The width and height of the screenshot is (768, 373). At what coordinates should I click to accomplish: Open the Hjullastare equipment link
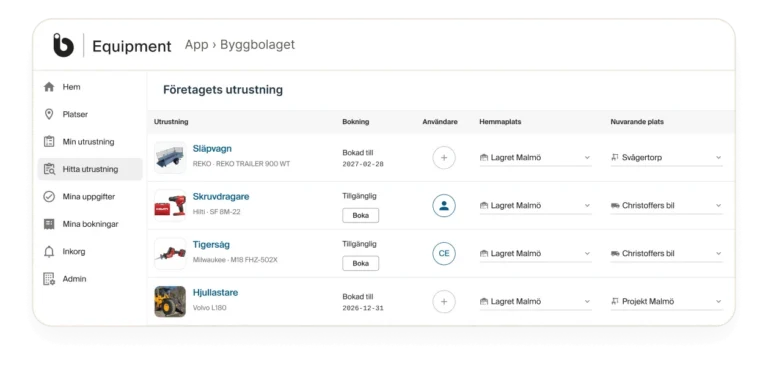(216, 293)
